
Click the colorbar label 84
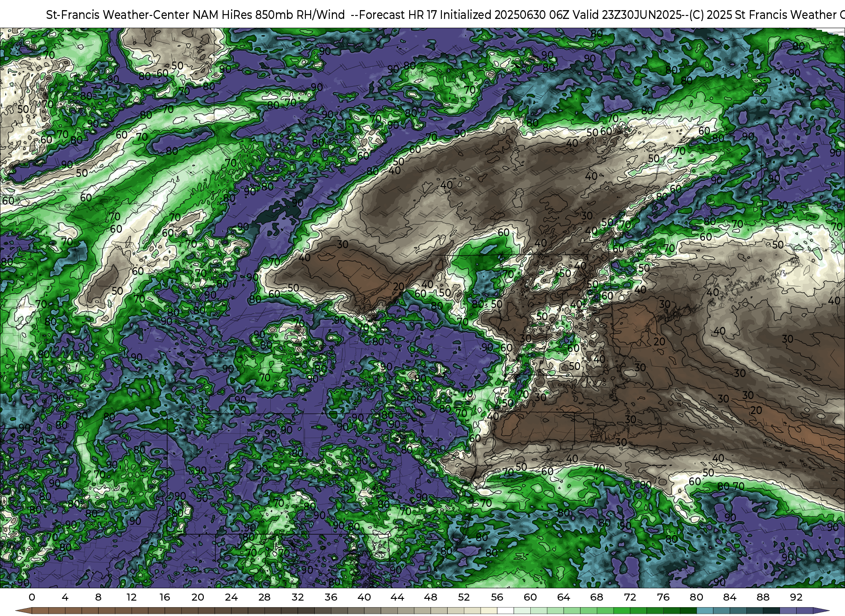click(730, 597)
